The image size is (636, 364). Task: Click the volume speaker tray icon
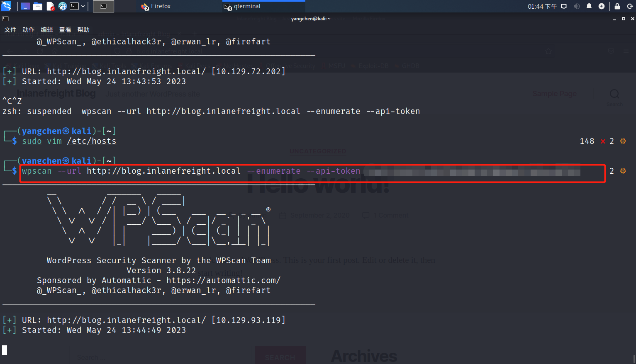click(x=577, y=6)
